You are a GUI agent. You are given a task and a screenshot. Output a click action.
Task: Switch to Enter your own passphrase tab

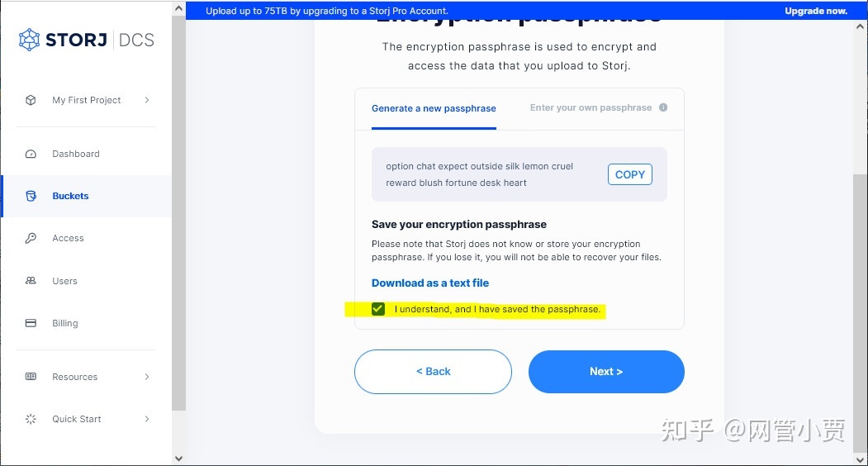tap(591, 107)
